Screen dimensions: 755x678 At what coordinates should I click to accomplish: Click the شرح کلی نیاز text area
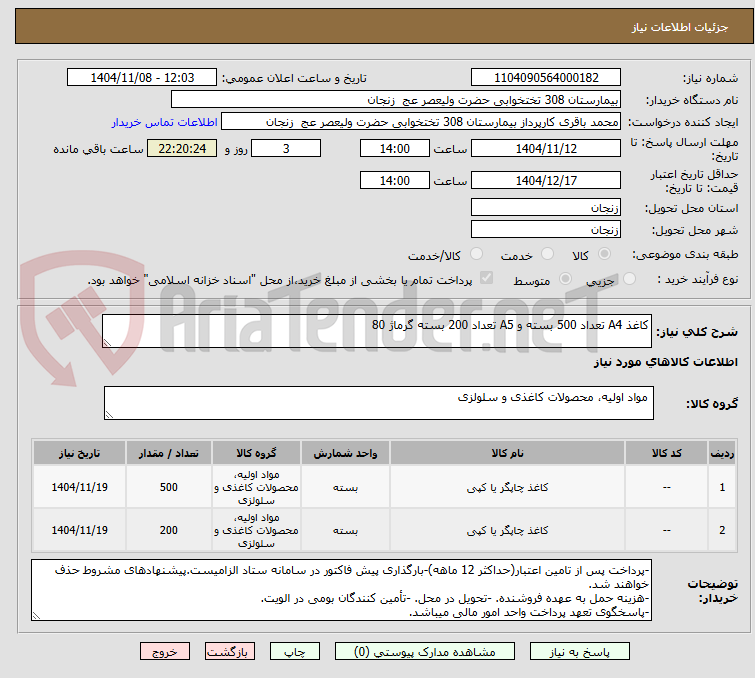click(377, 331)
